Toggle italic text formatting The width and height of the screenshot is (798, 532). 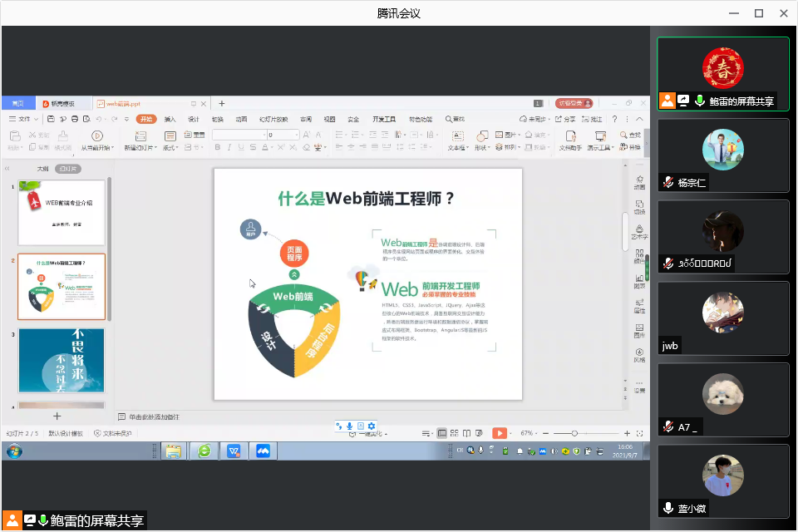229,148
